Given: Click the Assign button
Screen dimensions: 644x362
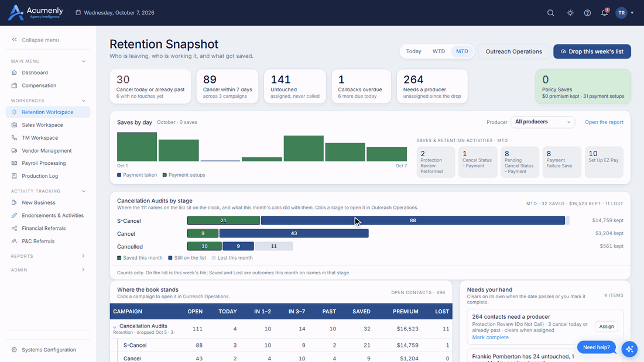Looking at the screenshot, I should click(606, 326).
